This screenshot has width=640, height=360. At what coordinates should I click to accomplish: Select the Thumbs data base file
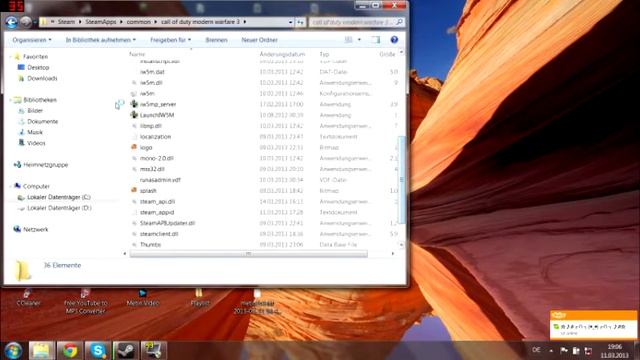coord(150,244)
